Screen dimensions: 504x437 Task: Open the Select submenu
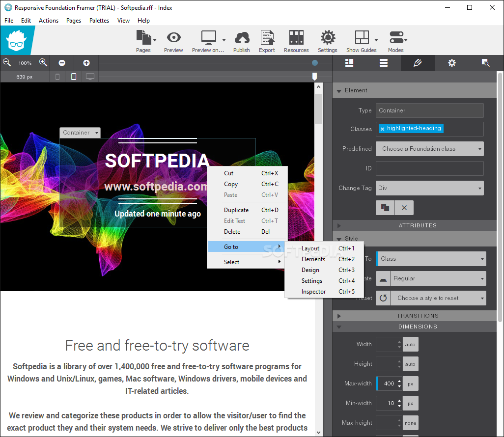(x=247, y=262)
